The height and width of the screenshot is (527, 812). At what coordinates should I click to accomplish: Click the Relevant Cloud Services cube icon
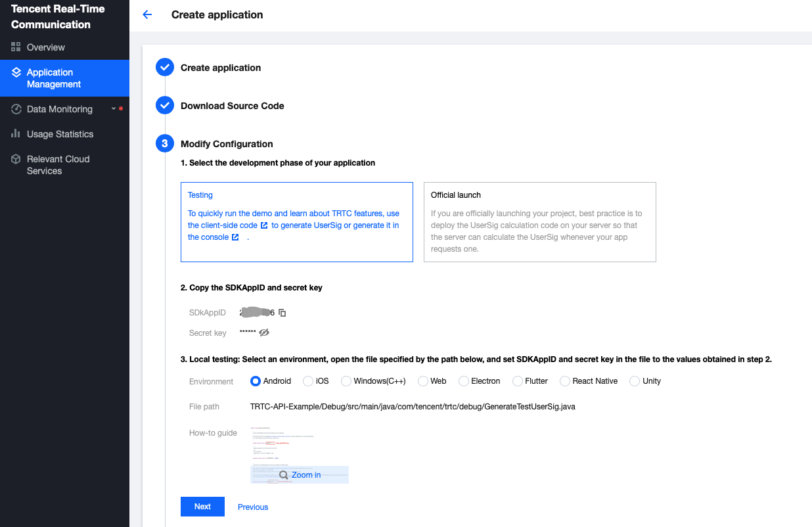[16, 159]
